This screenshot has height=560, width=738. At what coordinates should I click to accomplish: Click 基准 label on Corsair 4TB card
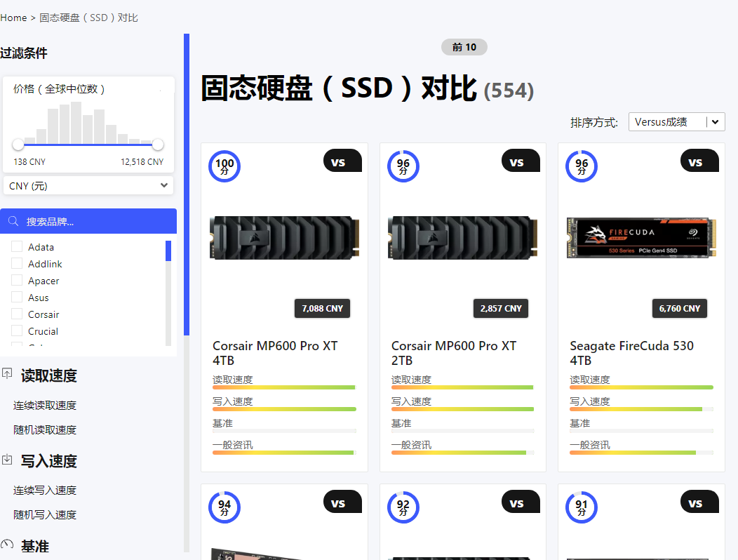pyautogui.click(x=222, y=423)
